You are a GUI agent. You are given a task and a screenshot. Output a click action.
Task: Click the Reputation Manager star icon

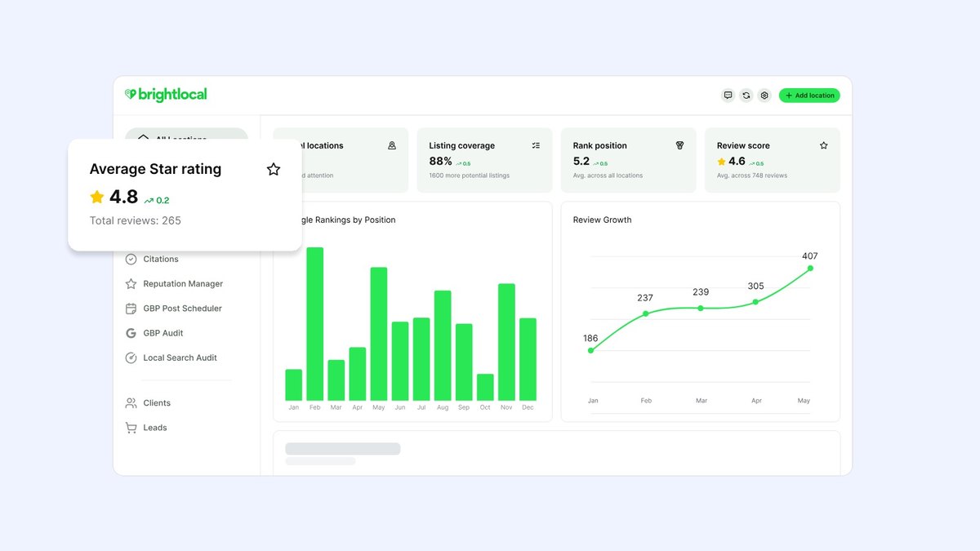pyautogui.click(x=131, y=283)
